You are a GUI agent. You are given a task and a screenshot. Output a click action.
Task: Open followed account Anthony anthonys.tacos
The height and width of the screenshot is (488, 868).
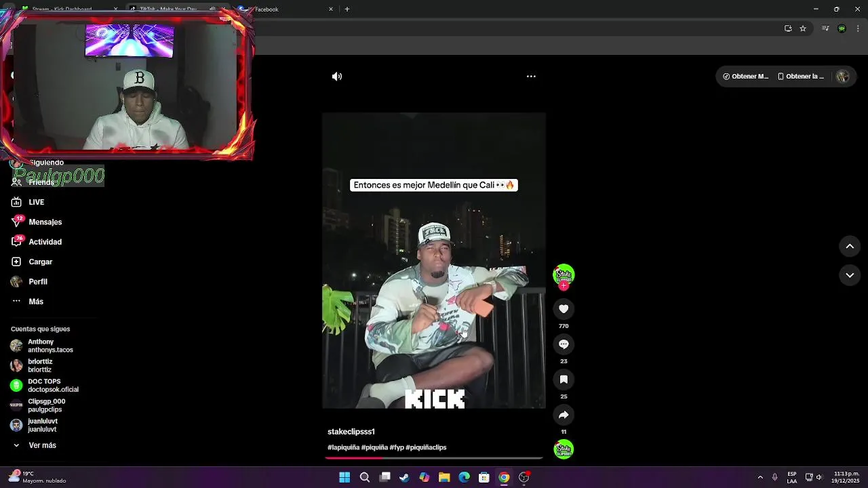(50, 346)
